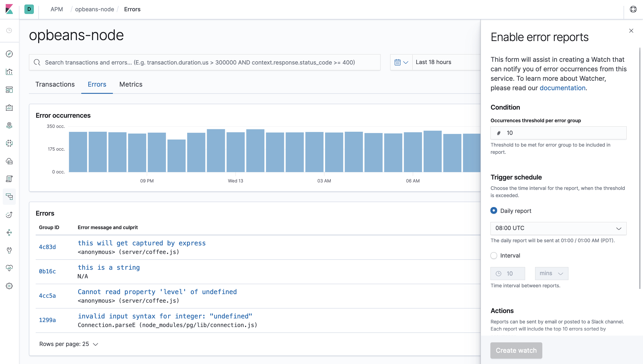Select the Interval radio button
The width and height of the screenshot is (643, 364).
coord(494,256)
